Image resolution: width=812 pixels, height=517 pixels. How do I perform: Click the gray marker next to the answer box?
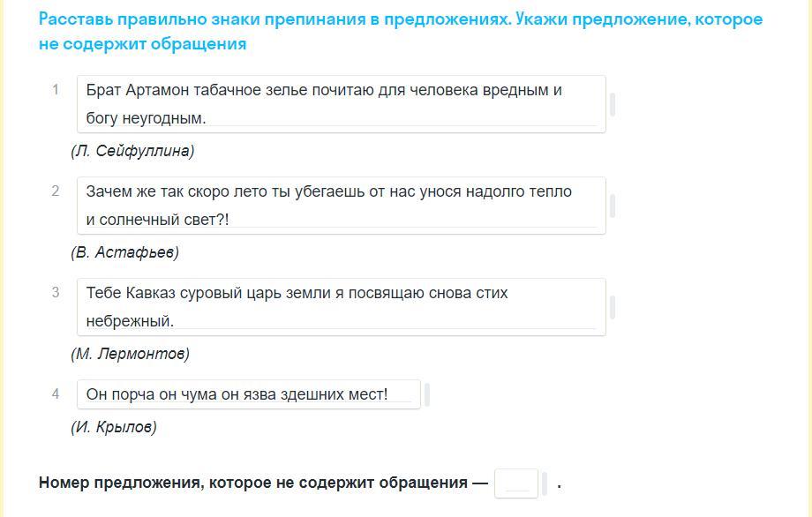pyautogui.click(x=545, y=483)
